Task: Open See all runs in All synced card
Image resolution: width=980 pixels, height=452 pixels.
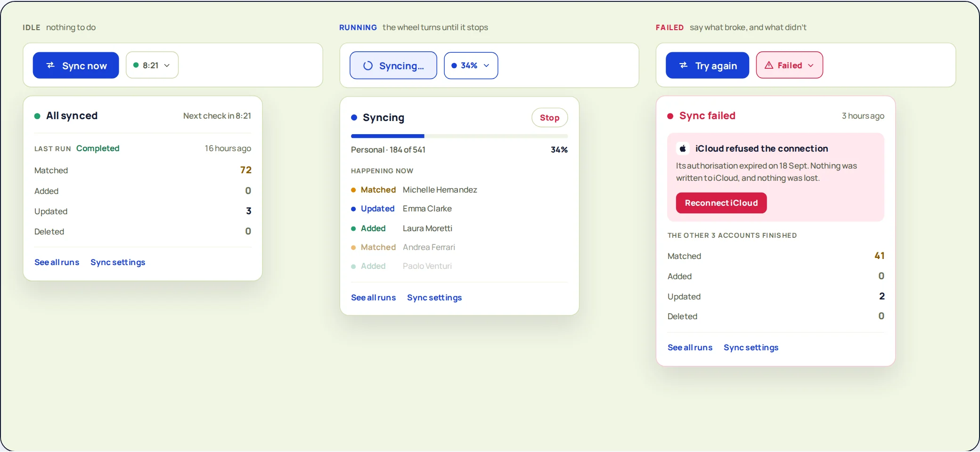Action: 57,262
